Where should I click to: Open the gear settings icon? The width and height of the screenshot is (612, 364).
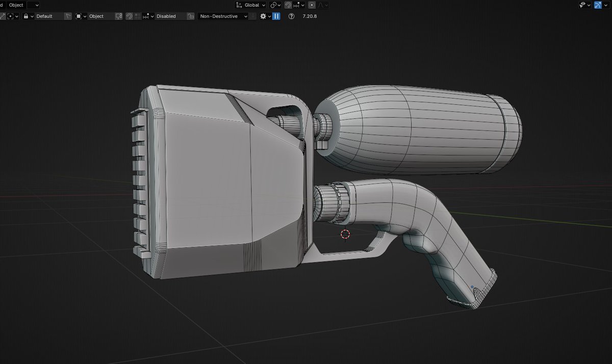click(265, 16)
